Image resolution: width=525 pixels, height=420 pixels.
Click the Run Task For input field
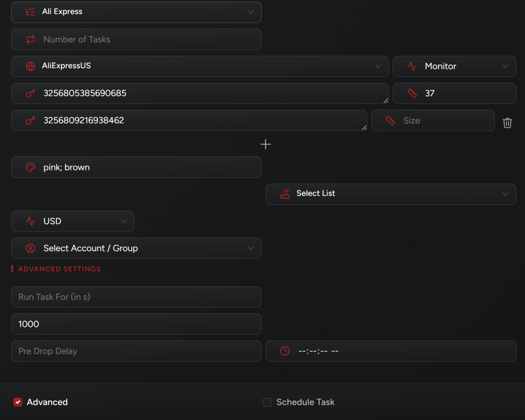click(136, 297)
